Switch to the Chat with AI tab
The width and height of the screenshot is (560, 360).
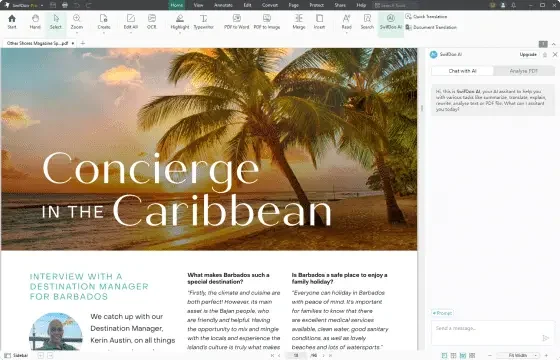pyautogui.click(x=462, y=71)
